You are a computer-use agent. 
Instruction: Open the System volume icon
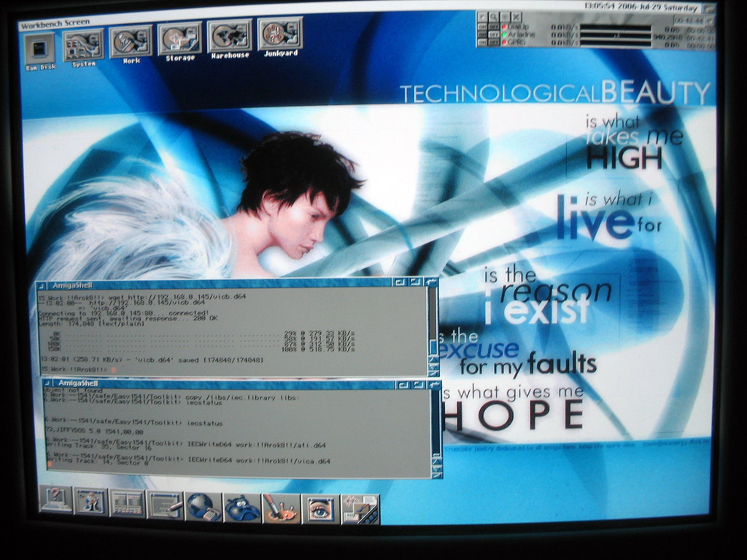point(83,46)
